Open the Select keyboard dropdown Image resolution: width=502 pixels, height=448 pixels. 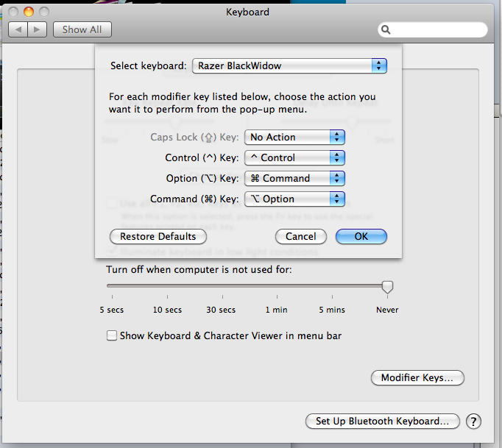289,66
